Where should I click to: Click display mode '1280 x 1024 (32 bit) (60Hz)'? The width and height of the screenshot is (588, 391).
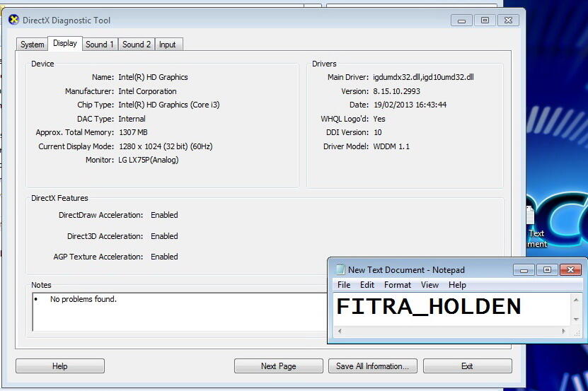[166, 146]
